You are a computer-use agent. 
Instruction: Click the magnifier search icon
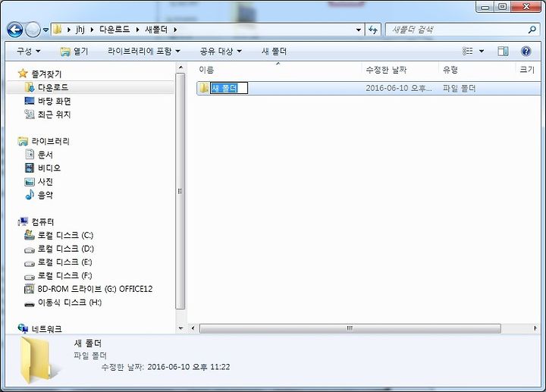(x=532, y=30)
